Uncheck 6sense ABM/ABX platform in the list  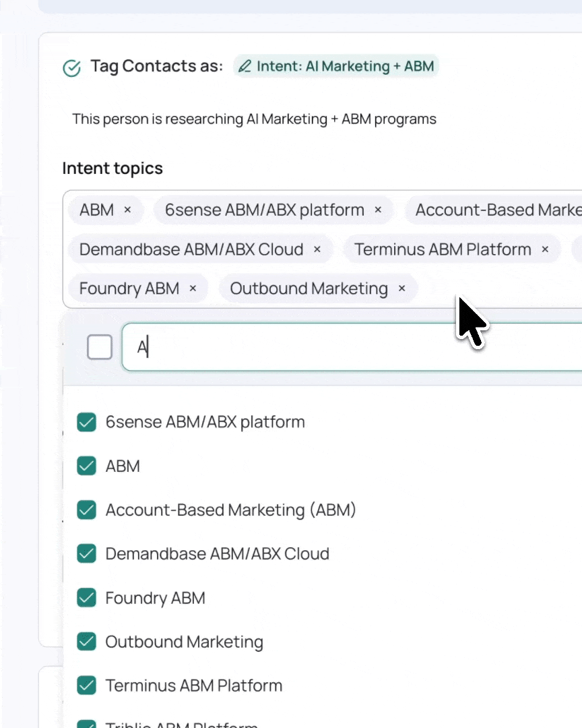tap(87, 422)
